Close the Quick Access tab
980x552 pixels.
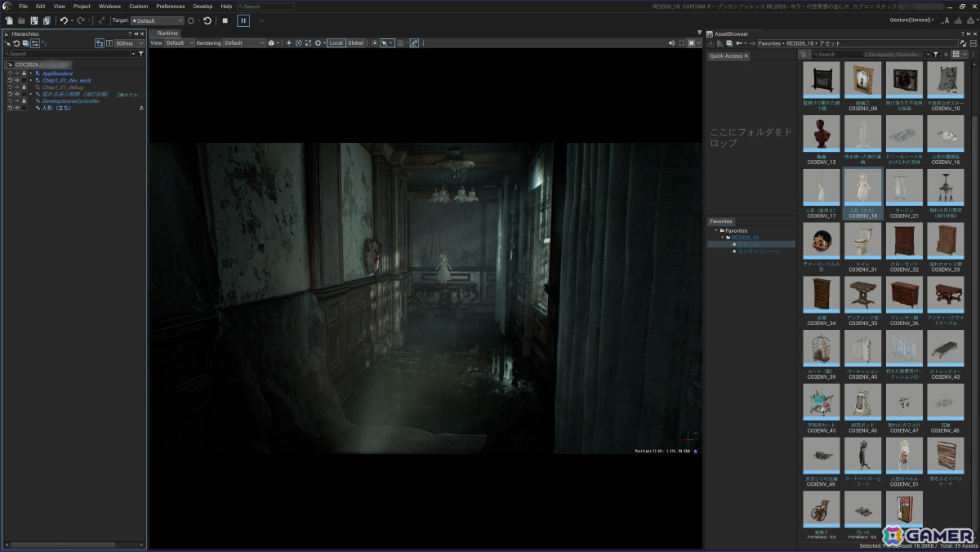tap(746, 56)
